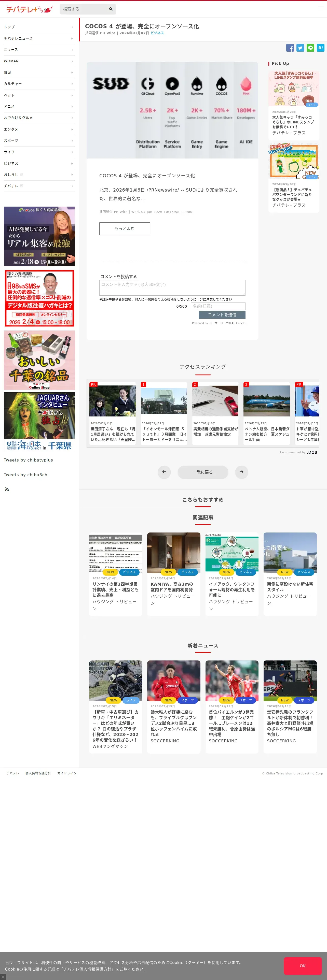Focus the 検索する search field
327x980 pixels.
[83, 9]
